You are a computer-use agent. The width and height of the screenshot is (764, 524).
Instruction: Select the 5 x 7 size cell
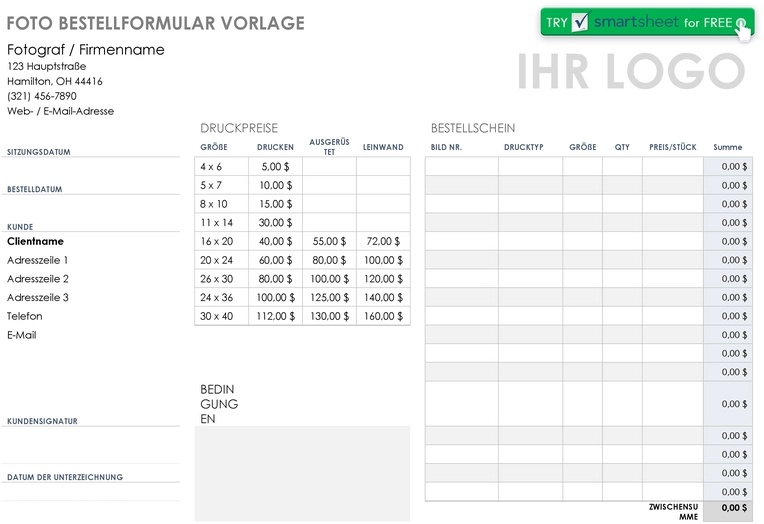(x=221, y=185)
